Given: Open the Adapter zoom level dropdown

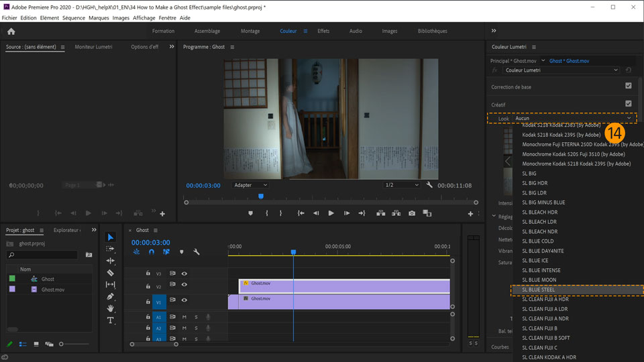Looking at the screenshot, I should [x=250, y=185].
